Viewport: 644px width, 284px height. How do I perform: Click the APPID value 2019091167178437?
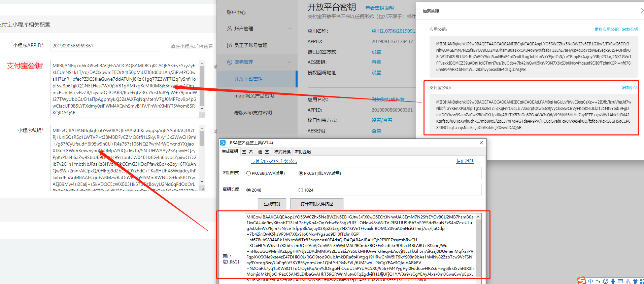[x=392, y=41]
